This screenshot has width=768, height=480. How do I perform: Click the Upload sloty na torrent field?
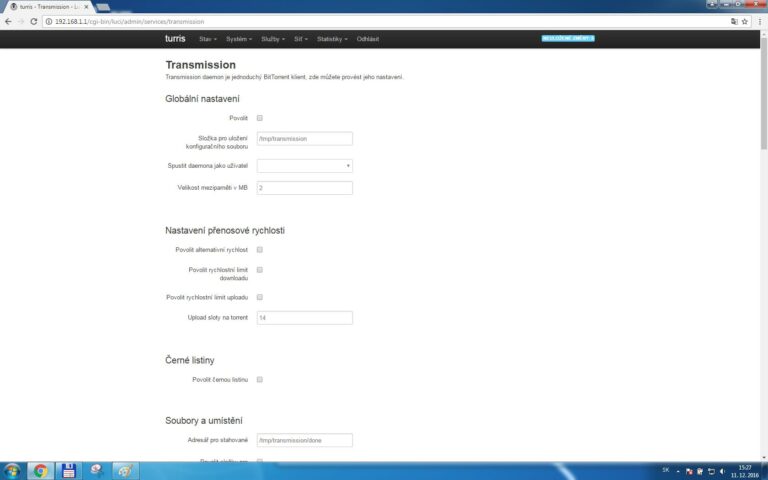point(305,317)
